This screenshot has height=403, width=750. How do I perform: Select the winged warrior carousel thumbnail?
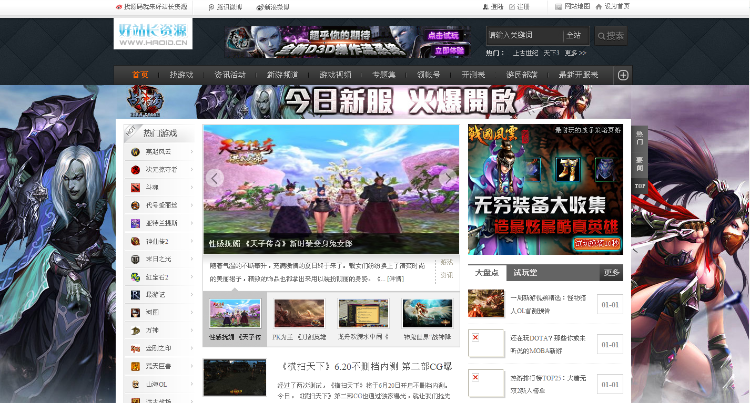pos(428,313)
